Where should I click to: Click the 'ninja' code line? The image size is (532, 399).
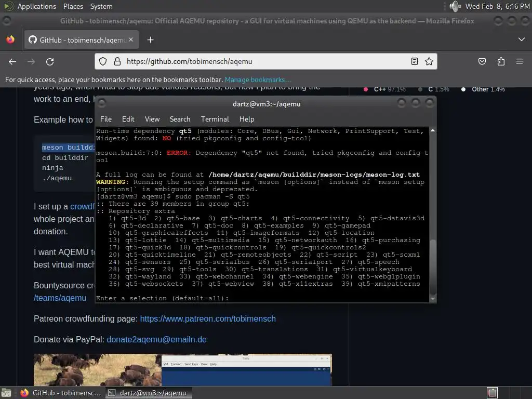52,168
